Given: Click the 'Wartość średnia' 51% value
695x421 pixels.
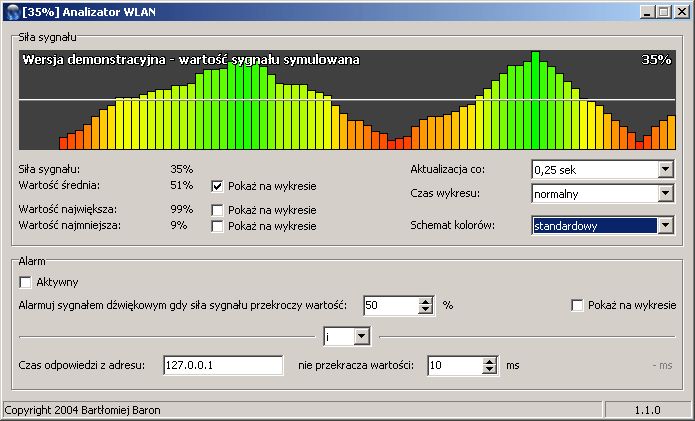Looking at the screenshot, I should (x=182, y=185).
